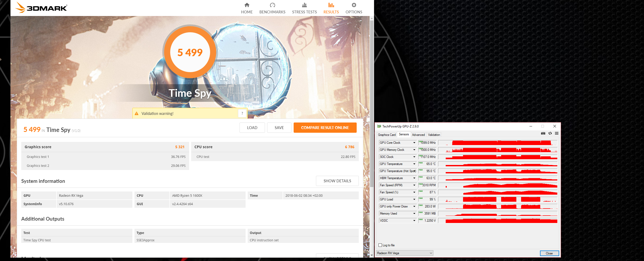
Task: Click the GPU-Z title bar app icon
Action: pos(379,126)
